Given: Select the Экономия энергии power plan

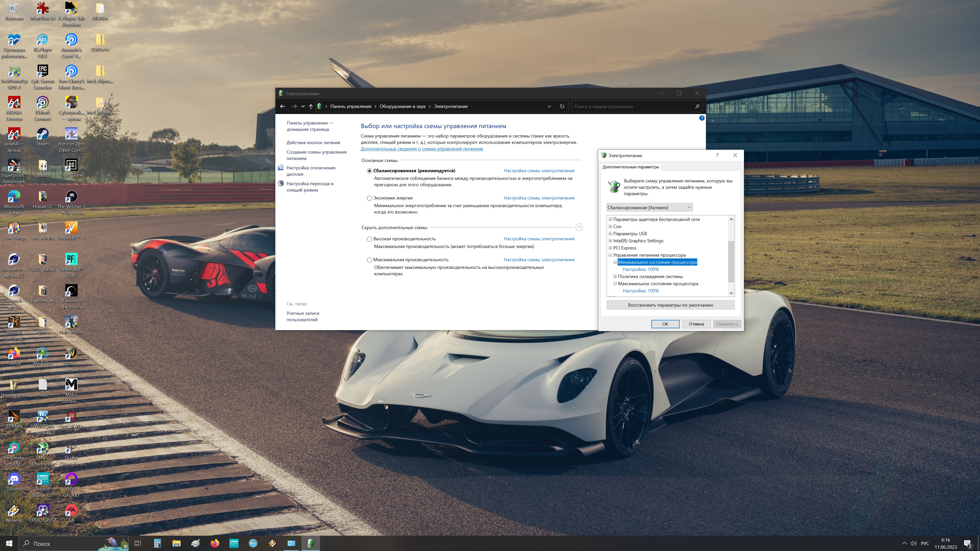Looking at the screenshot, I should coord(369,198).
